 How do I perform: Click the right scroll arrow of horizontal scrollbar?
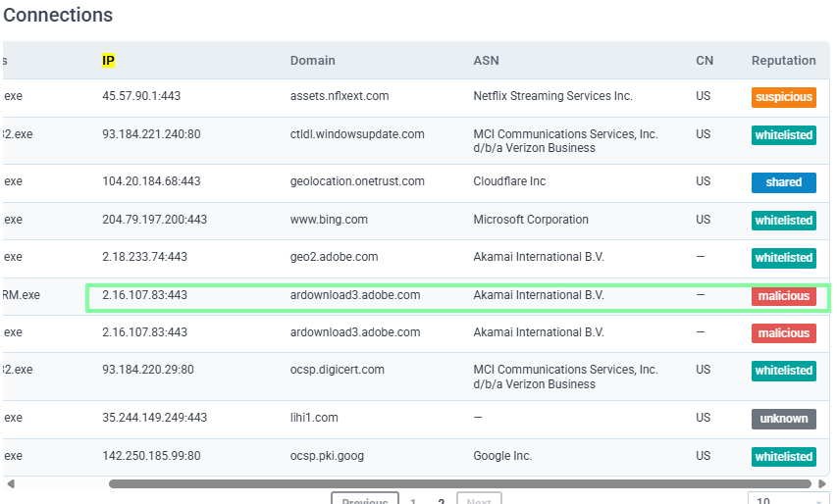point(822,483)
